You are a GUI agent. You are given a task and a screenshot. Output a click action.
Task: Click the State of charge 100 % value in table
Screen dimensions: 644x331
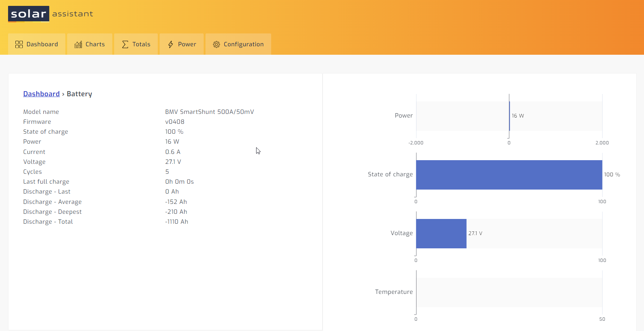click(174, 132)
